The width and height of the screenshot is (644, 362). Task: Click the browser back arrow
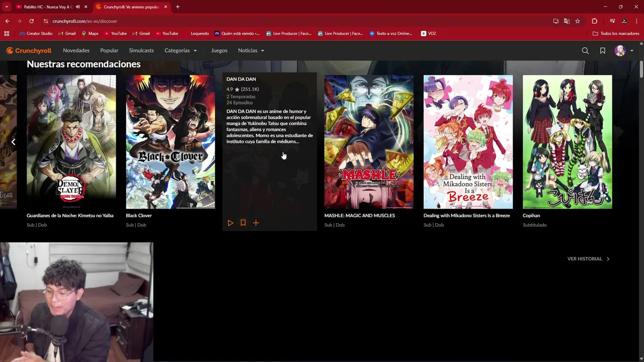7,21
